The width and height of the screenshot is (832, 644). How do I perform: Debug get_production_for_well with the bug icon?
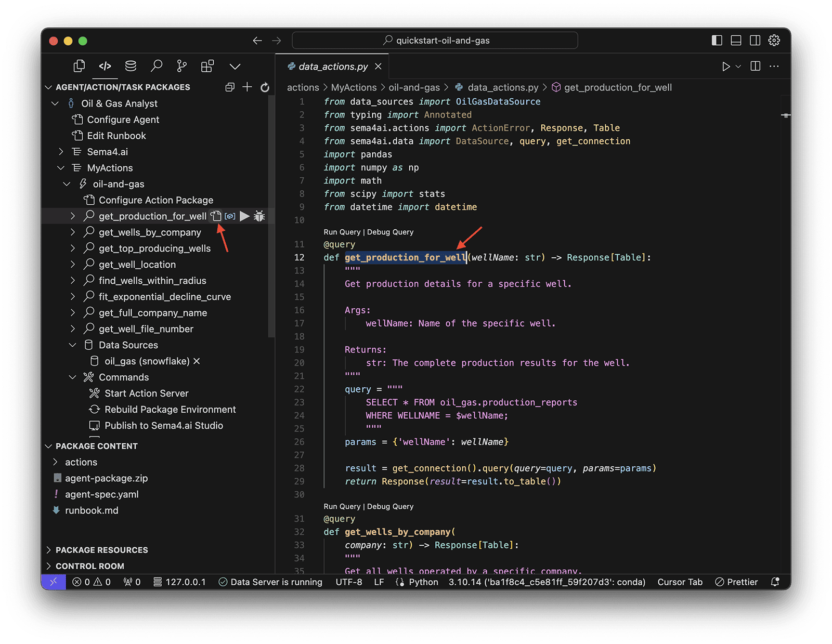259,216
